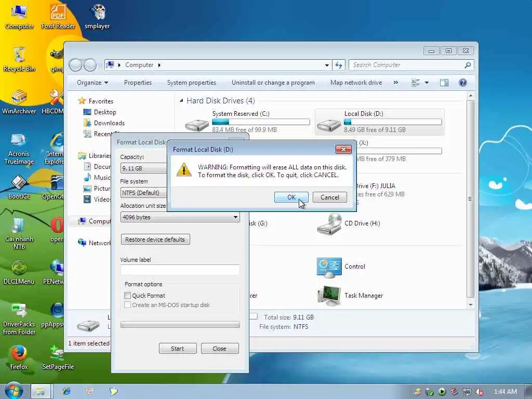Open Desktop in Favorites tree
This screenshot has height=399, width=532.
tap(104, 112)
